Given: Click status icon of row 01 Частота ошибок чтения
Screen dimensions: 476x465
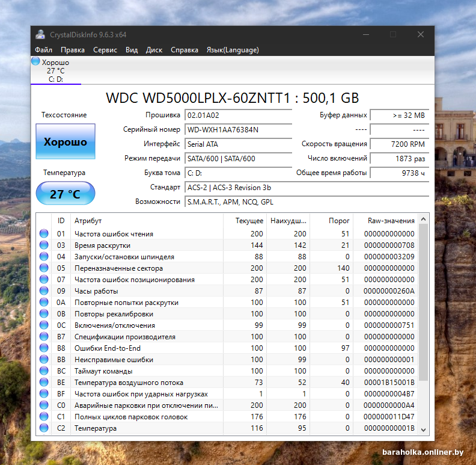Looking at the screenshot, I should 44,233.
